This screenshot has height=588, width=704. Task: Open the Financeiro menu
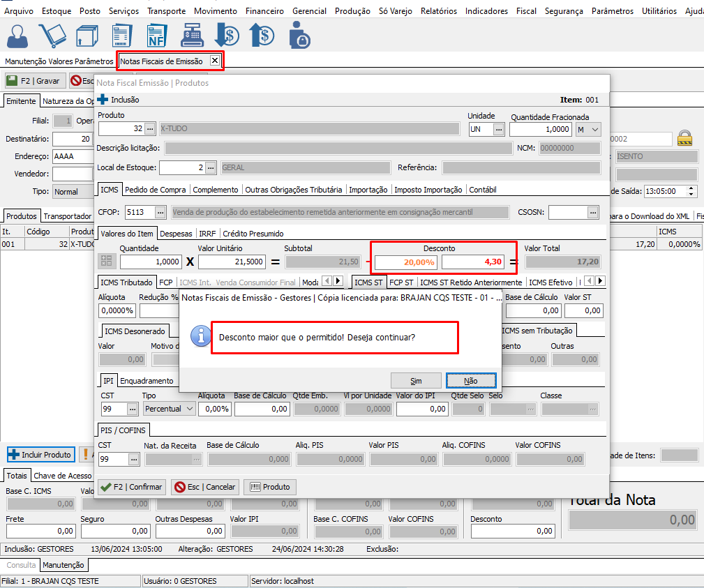click(x=264, y=11)
